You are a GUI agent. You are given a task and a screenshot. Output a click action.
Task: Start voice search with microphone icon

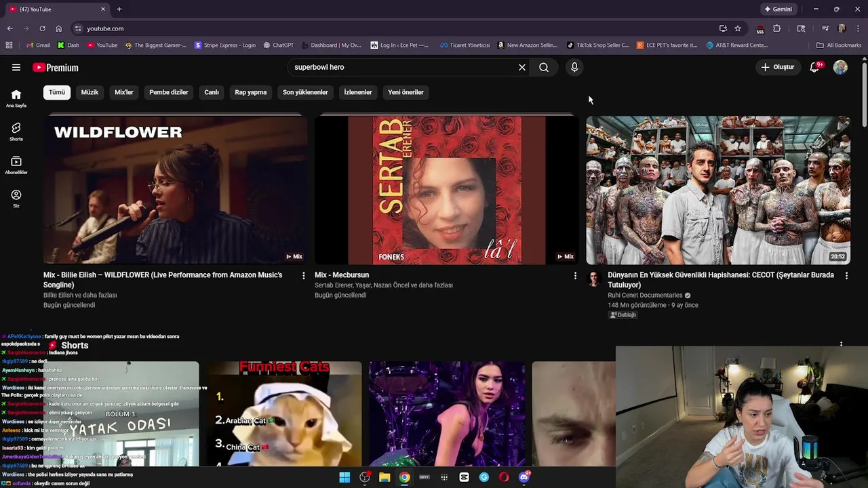(574, 67)
